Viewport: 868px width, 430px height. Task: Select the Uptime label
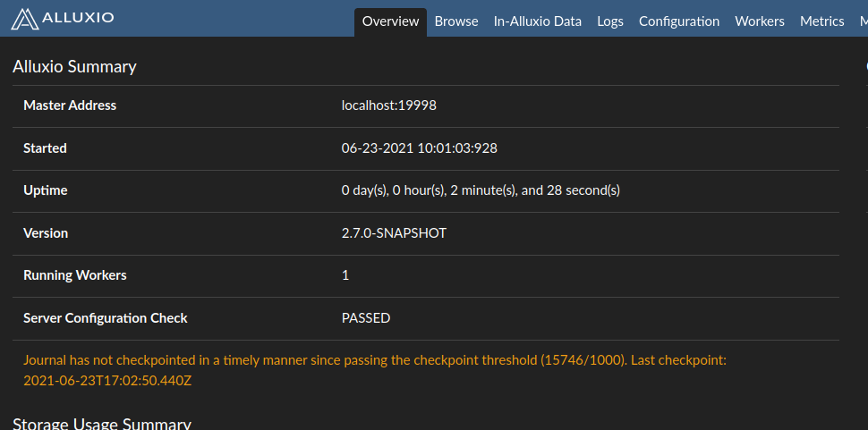46,190
